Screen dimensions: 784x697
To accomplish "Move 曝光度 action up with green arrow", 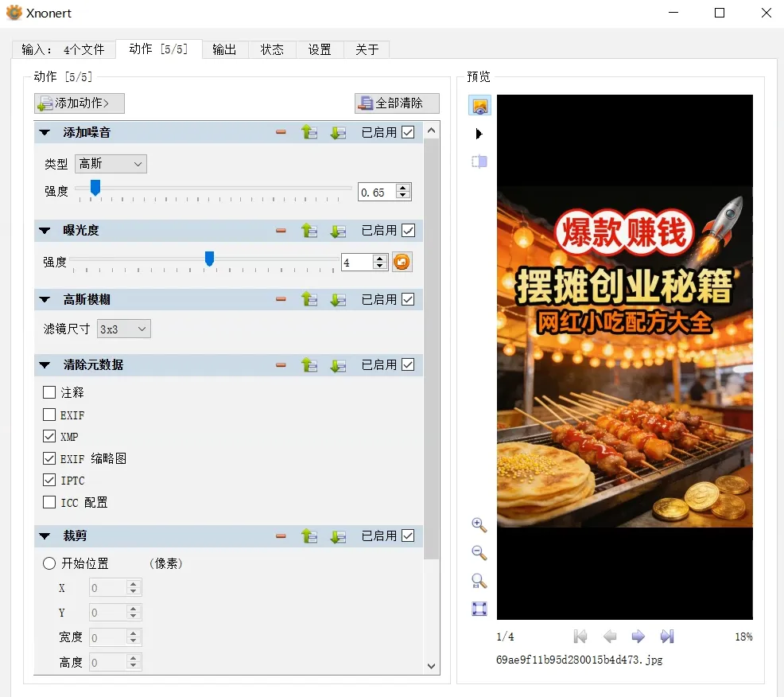I will tap(309, 231).
